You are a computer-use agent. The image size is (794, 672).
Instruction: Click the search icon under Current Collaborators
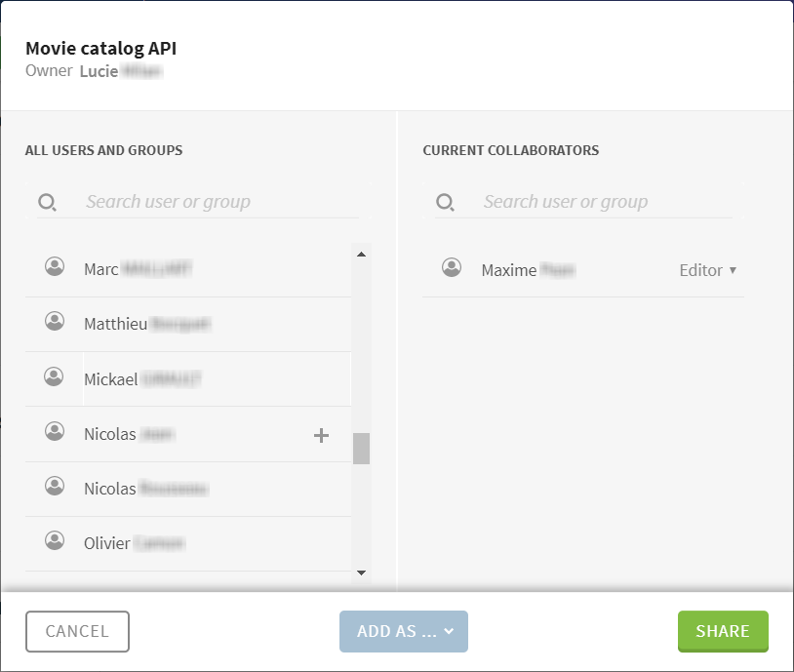pos(445,202)
